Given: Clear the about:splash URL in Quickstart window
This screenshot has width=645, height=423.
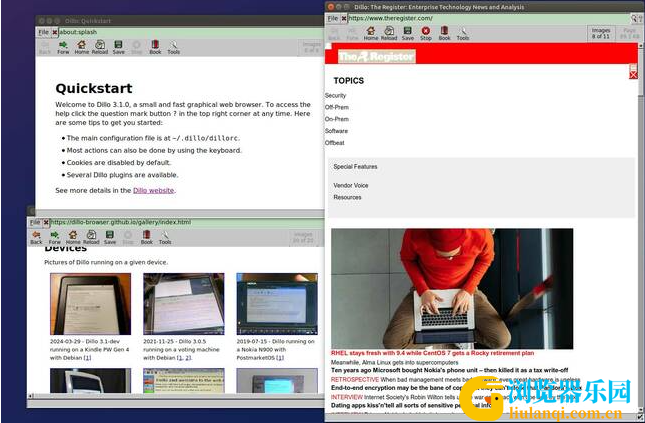Looking at the screenshot, I should [x=55, y=32].
